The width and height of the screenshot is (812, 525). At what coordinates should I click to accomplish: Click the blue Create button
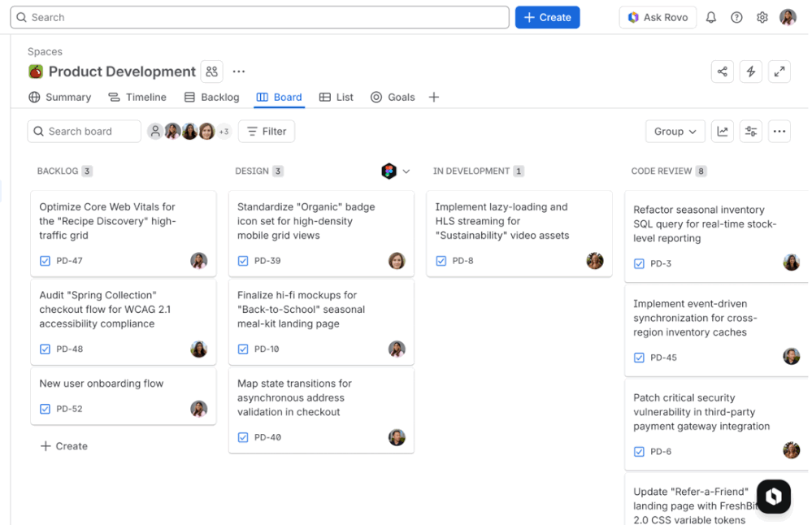pyautogui.click(x=547, y=17)
